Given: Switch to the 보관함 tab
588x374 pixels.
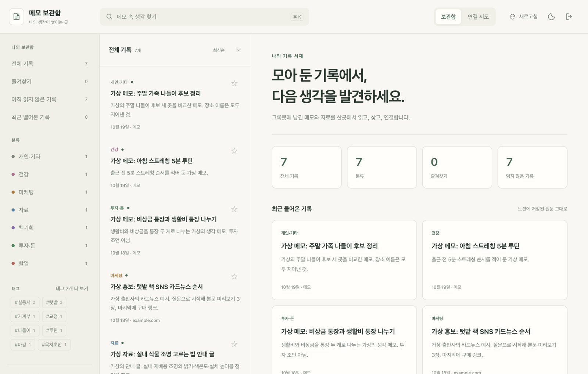Looking at the screenshot, I should click(x=448, y=17).
